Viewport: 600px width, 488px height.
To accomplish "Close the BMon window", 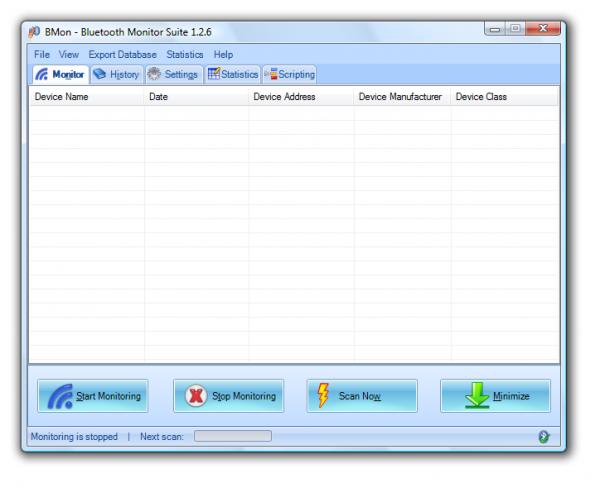I will pyautogui.click(x=543, y=28).
